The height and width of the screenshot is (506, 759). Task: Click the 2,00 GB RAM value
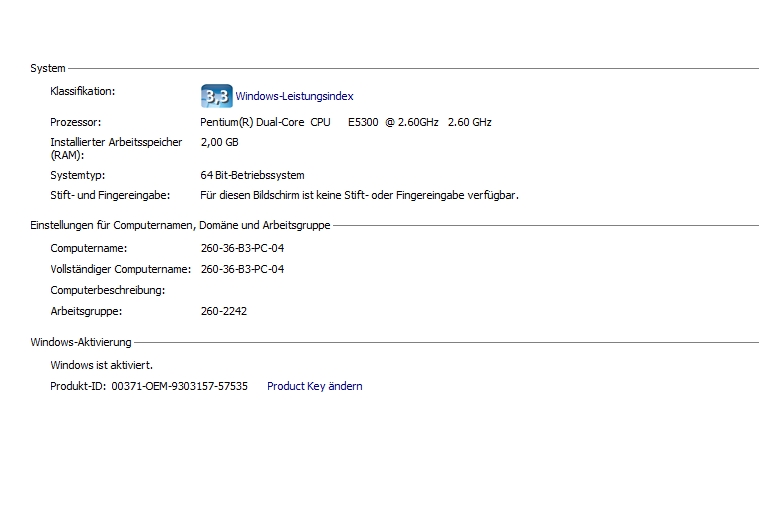pyautogui.click(x=219, y=142)
